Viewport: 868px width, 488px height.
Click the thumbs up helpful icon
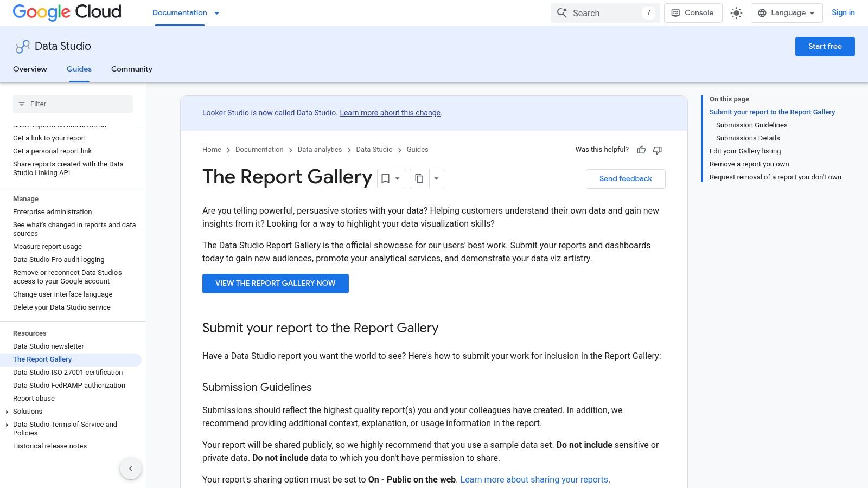[641, 150]
